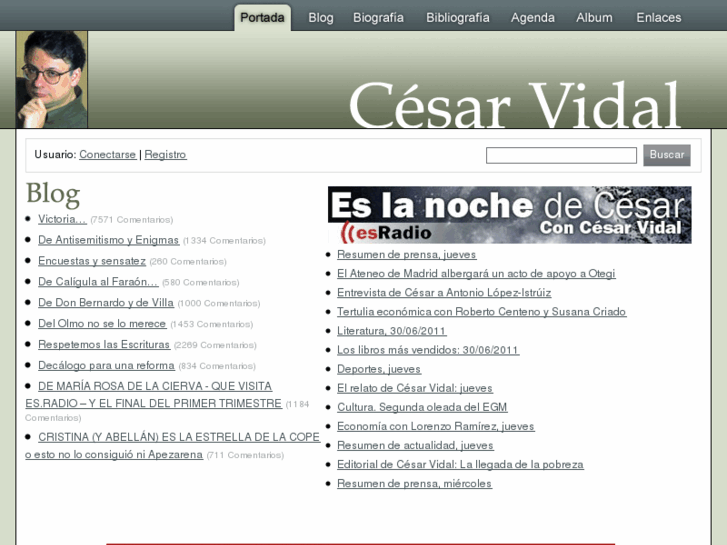Screen dimensions: 727x545
Task: Open Resumen de prensa, miércoles
Action: point(415,483)
